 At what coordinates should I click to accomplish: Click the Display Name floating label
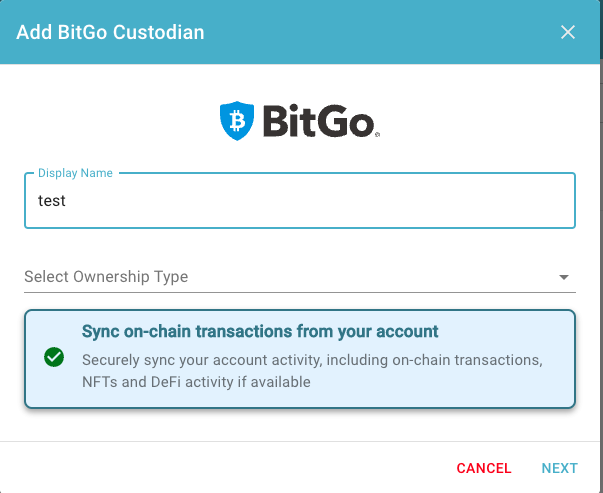75,173
